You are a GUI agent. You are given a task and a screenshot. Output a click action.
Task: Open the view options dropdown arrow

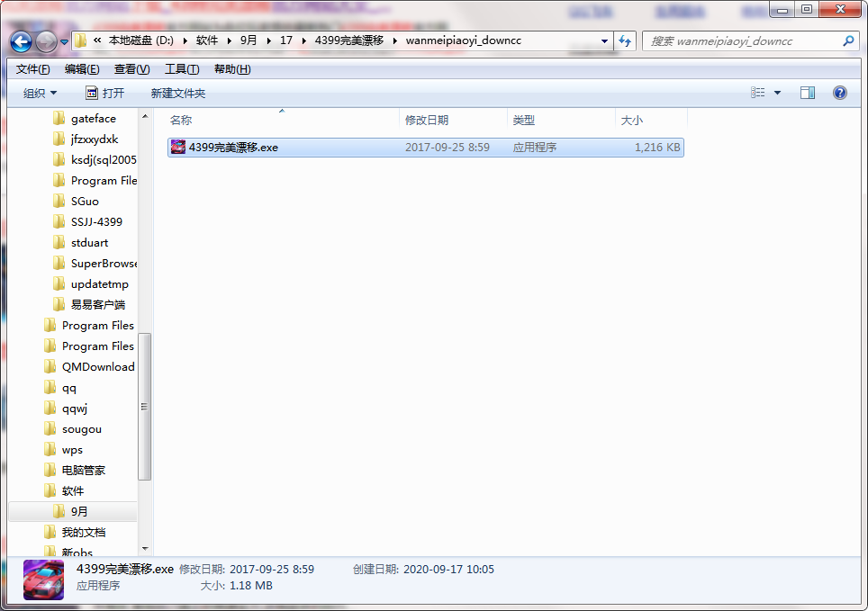pos(777,93)
